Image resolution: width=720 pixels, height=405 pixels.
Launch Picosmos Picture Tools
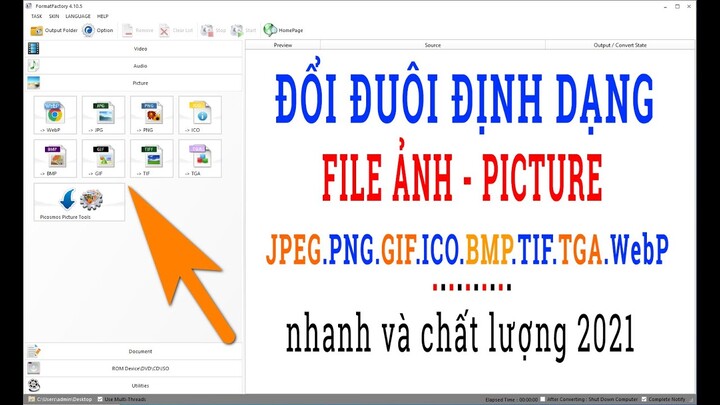coord(79,202)
